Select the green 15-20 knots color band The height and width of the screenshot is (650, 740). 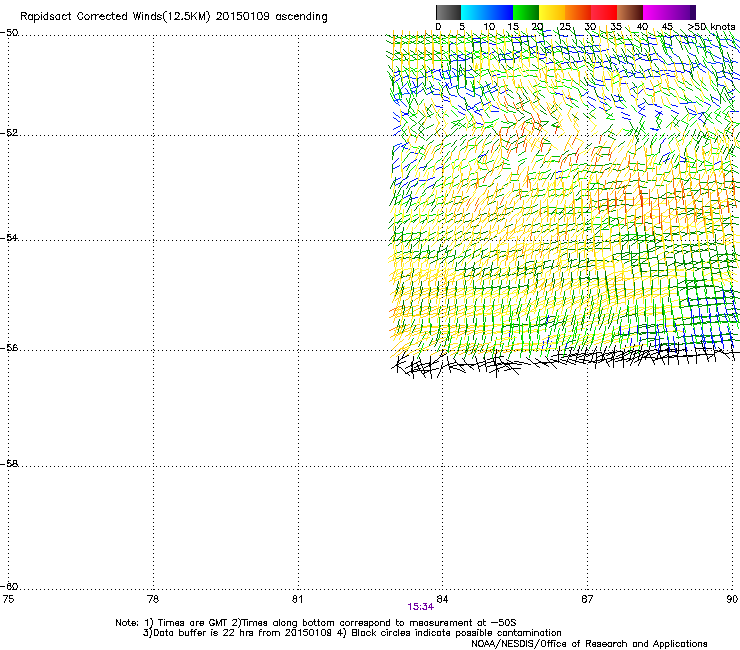click(x=526, y=12)
